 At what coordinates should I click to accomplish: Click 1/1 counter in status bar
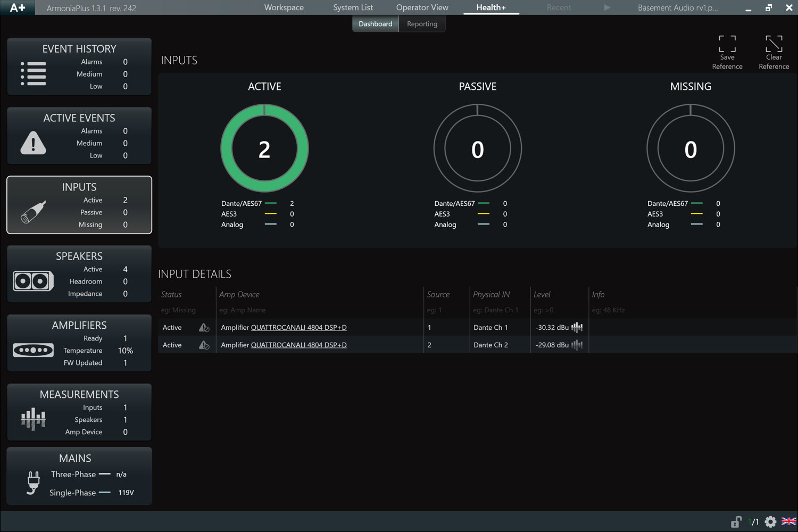(x=753, y=522)
